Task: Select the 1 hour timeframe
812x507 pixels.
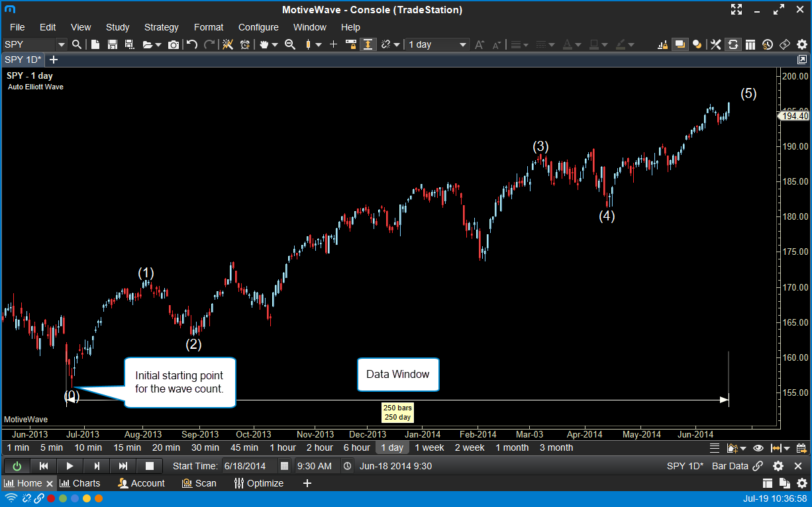Action: 282,447
